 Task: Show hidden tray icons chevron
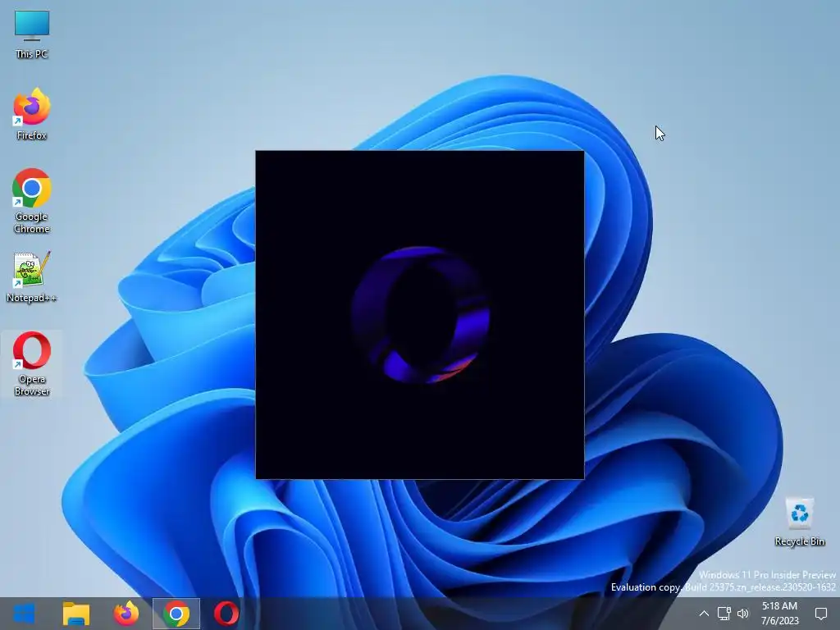pos(704,614)
